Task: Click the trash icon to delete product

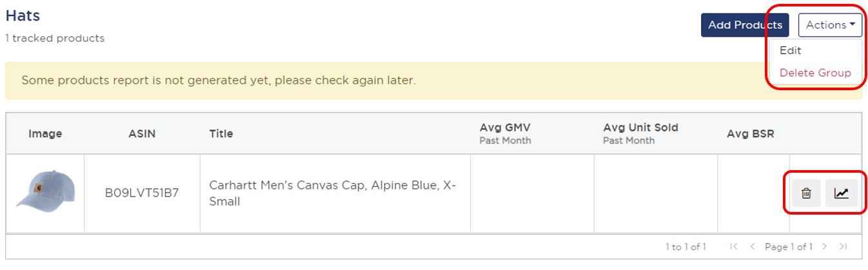Action: 806,193
